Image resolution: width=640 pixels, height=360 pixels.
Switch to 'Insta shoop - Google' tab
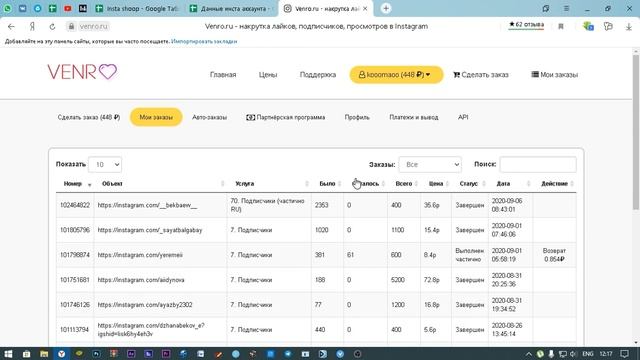[138, 9]
